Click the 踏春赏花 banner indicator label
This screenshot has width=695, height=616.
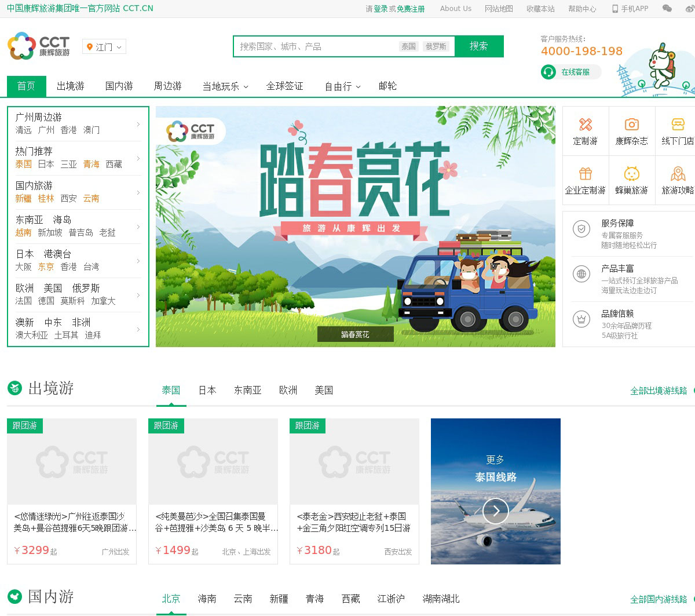(x=356, y=334)
